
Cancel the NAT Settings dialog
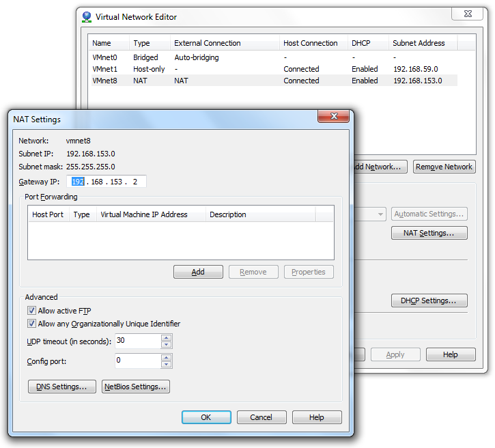click(261, 417)
